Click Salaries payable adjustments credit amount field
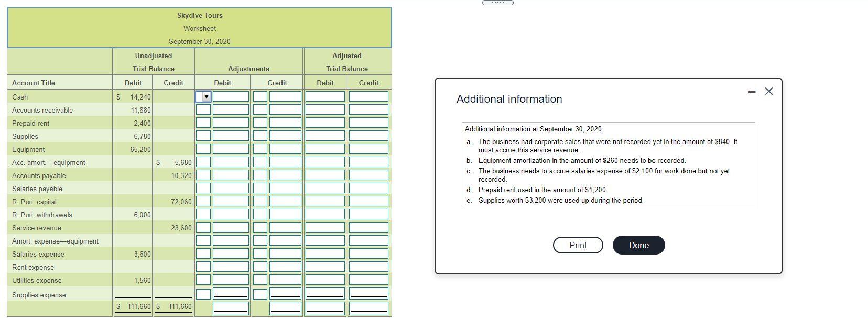 point(286,188)
